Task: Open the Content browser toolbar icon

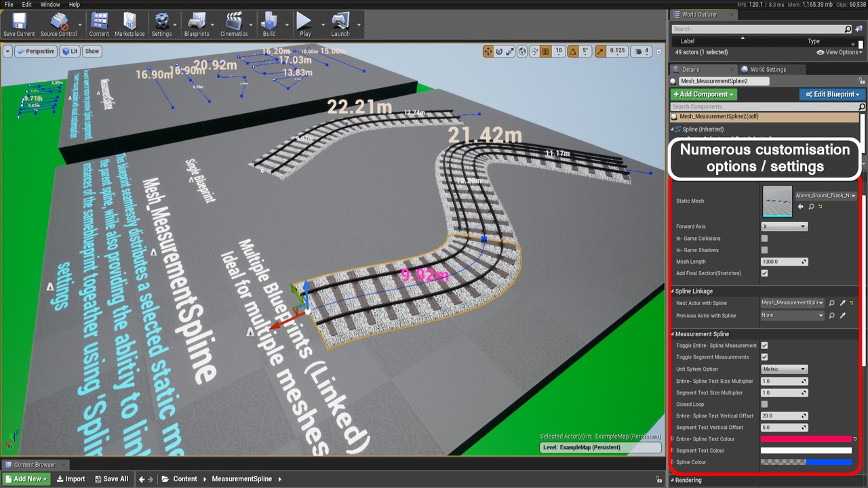Action: (x=99, y=24)
